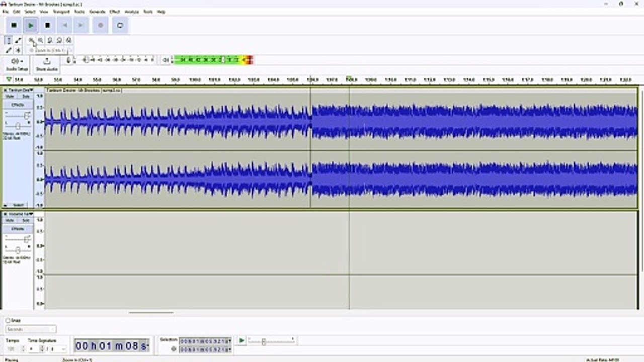Click the Record button

pos(101,25)
